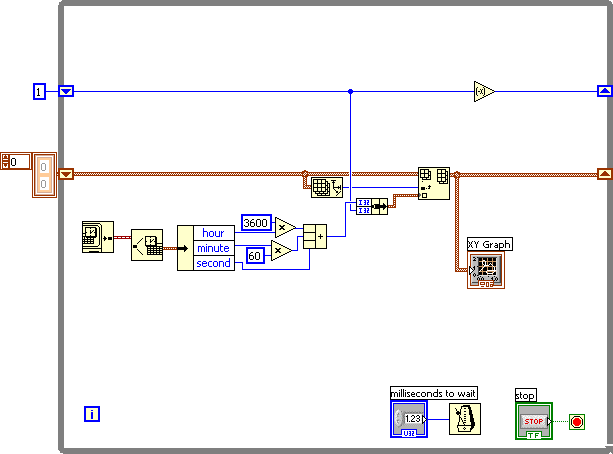This screenshot has height=454, width=613.
Task: Click the minute element of Unbundle
Action: 214,248
